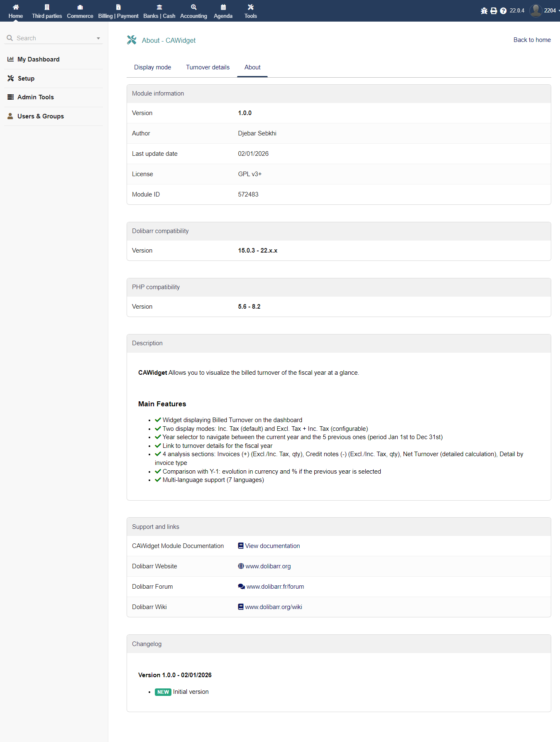560x742 pixels.
Task: Open Third parties building icon
Action: coord(47,7)
